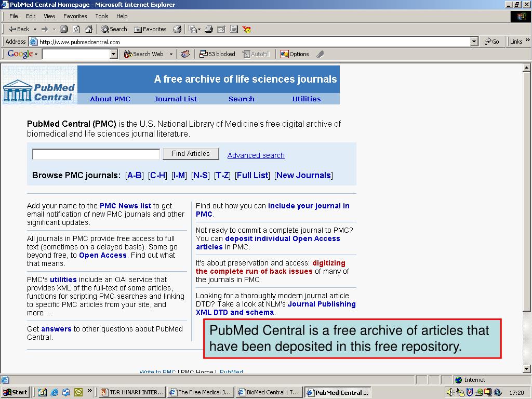Screen dimensions: 532x399
Task: Go to the Home page icon
Action: [89, 29]
